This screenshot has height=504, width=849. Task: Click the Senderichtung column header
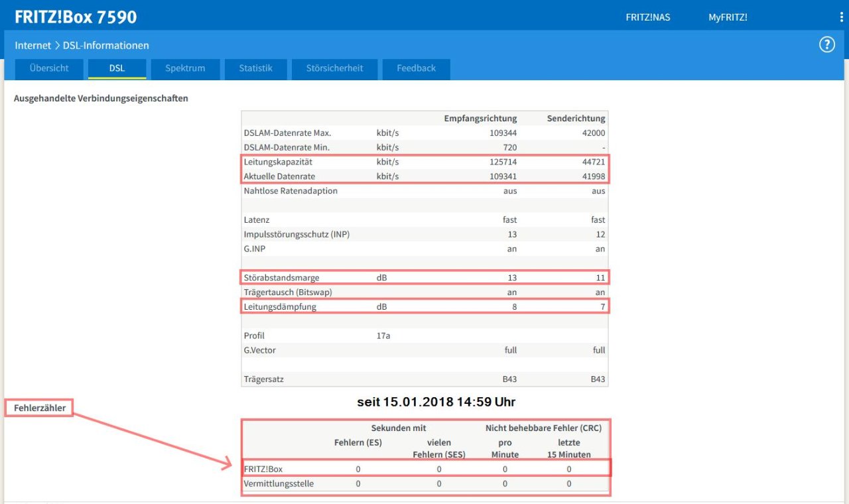(x=576, y=118)
